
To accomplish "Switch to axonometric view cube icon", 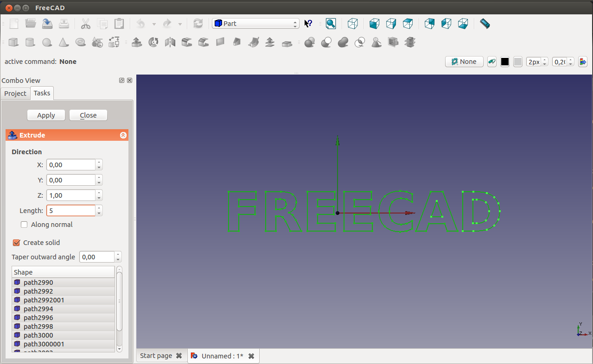I will coord(353,24).
